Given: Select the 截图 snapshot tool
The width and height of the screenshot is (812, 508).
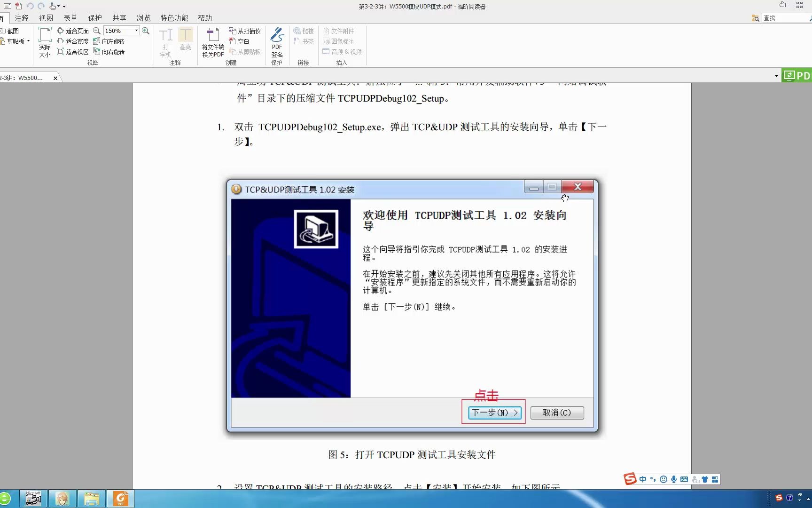Looking at the screenshot, I should (12, 31).
